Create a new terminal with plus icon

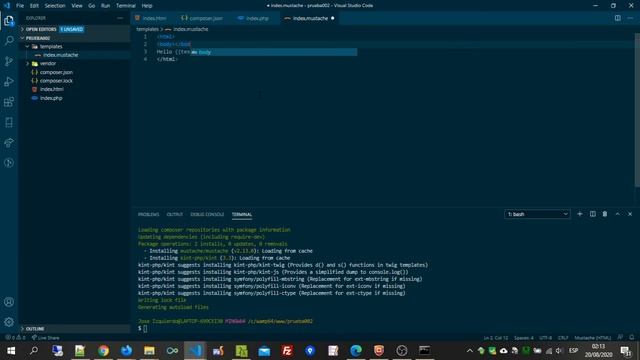580,214
